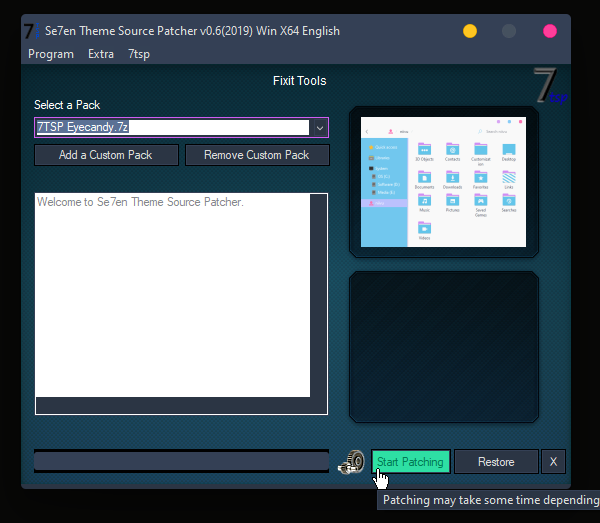This screenshot has width=600, height=523.
Task: Click the theme preview thumbnail
Action: pyautogui.click(x=443, y=182)
